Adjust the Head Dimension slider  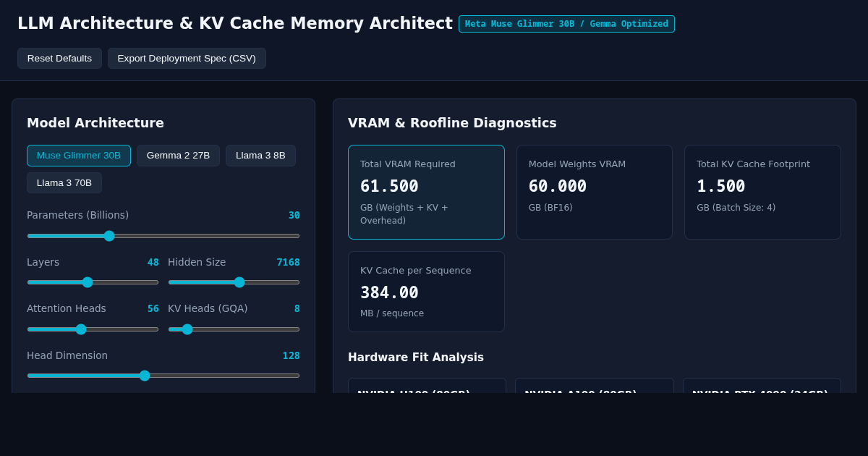[x=163, y=376]
